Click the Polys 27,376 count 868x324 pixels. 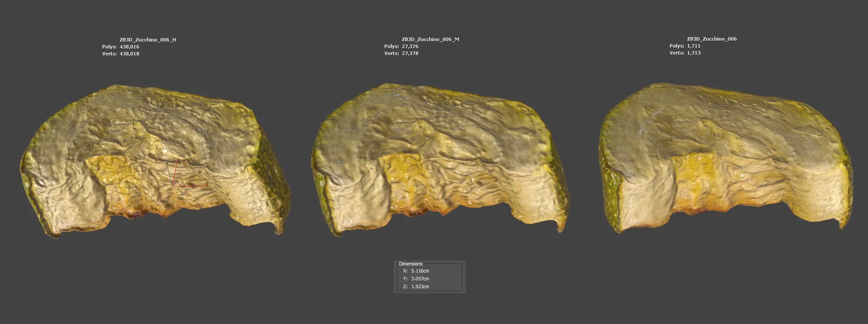pyautogui.click(x=410, y=46)
